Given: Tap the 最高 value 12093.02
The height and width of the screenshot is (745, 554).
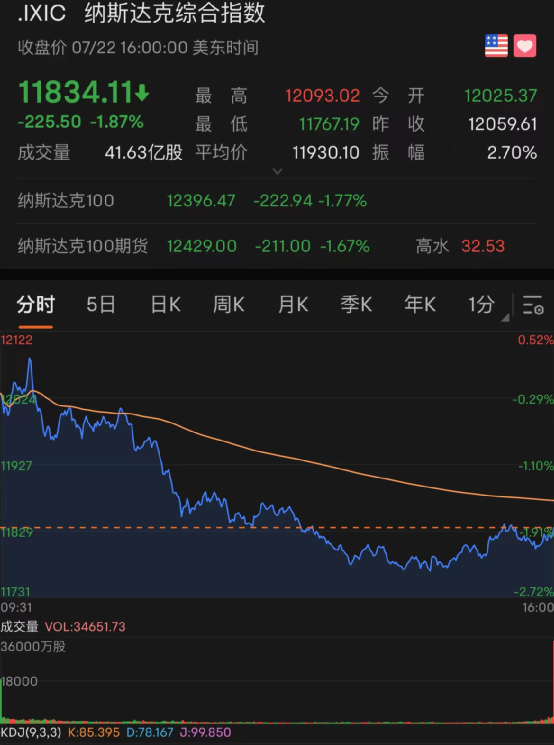Looking at the screenshot, I should 323,96.
